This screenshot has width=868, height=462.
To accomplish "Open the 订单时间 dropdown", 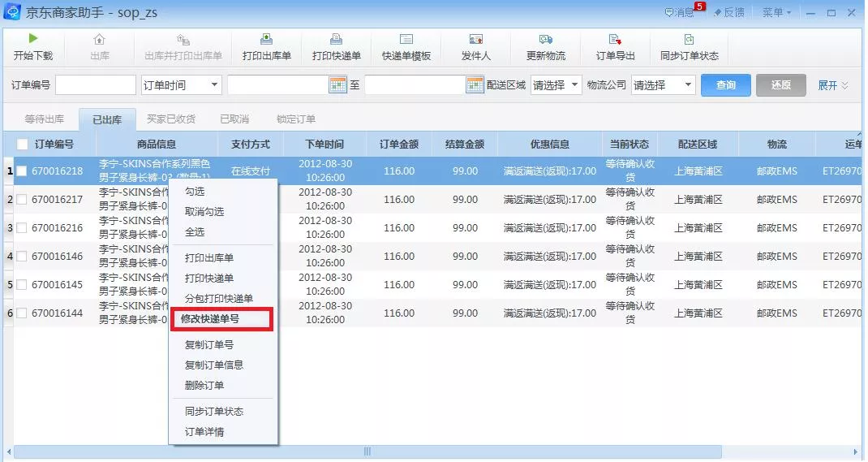I will click(x=181, y=84).
